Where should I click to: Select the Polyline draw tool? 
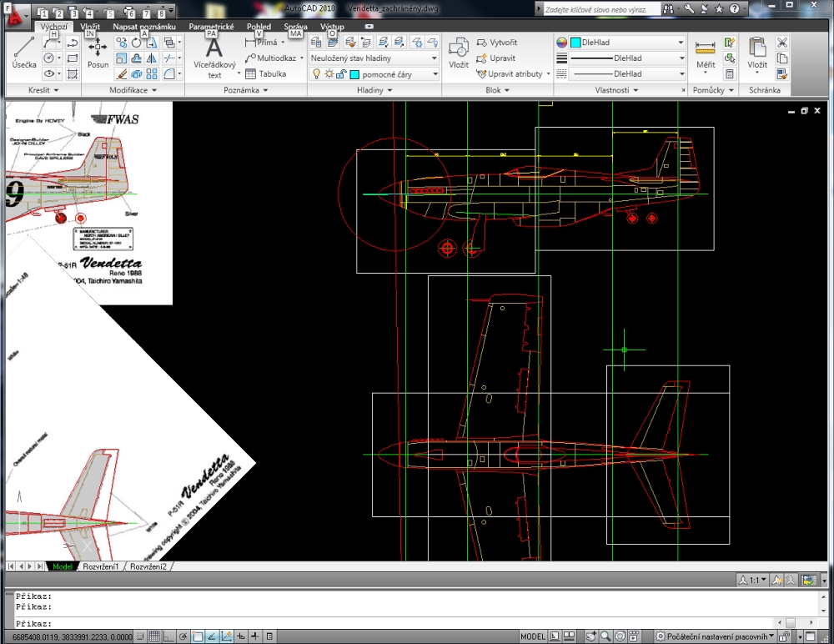click(x=73, y=43)
